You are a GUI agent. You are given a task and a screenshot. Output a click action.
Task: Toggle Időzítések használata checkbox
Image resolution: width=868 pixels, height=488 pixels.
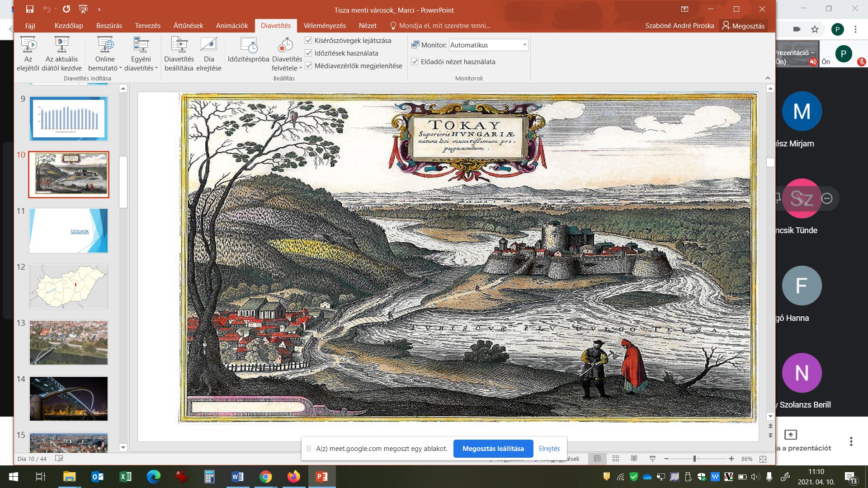coord(309,53)
